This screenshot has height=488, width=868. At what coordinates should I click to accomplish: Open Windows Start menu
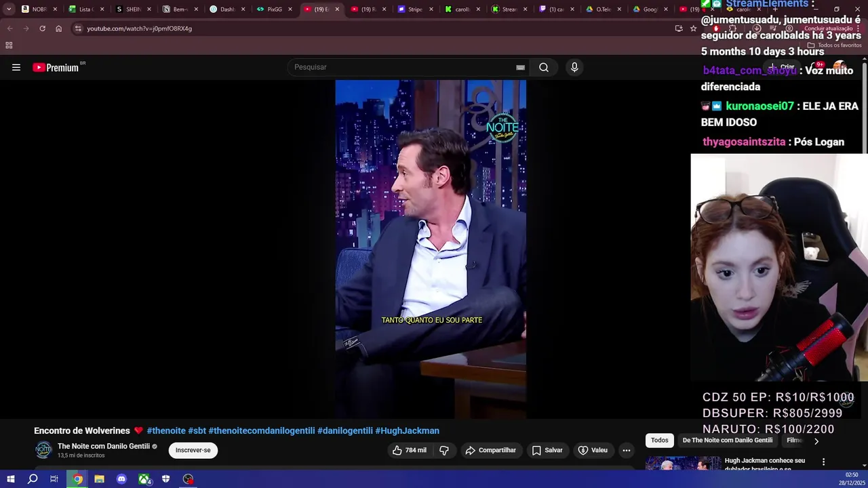pyautogui.click(x=11, y=479)
